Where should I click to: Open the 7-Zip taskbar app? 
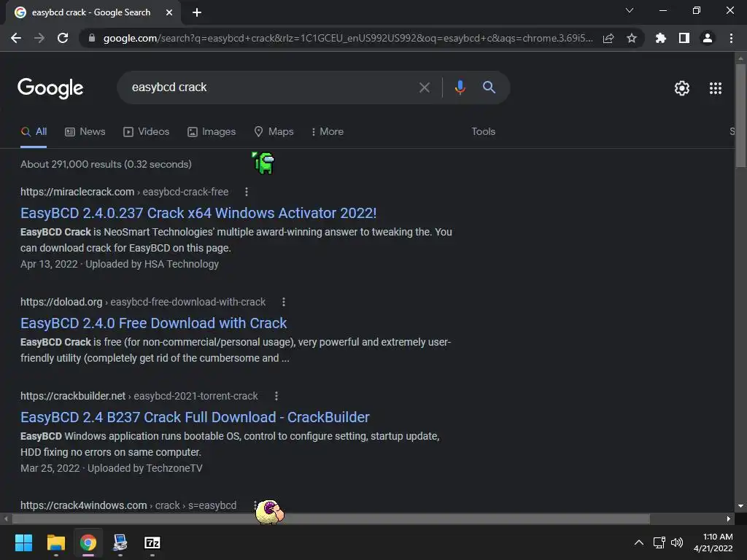(x=152, y=542)
